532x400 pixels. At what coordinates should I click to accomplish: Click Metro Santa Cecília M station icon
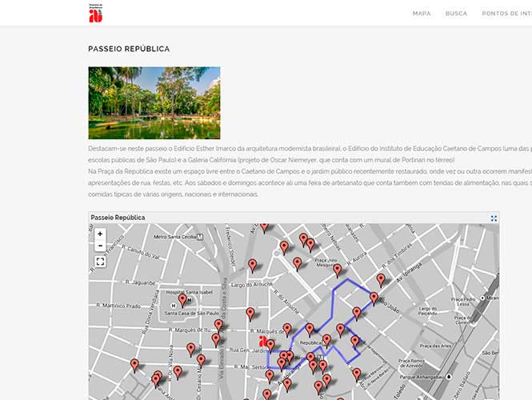click(x=200, y=237)
